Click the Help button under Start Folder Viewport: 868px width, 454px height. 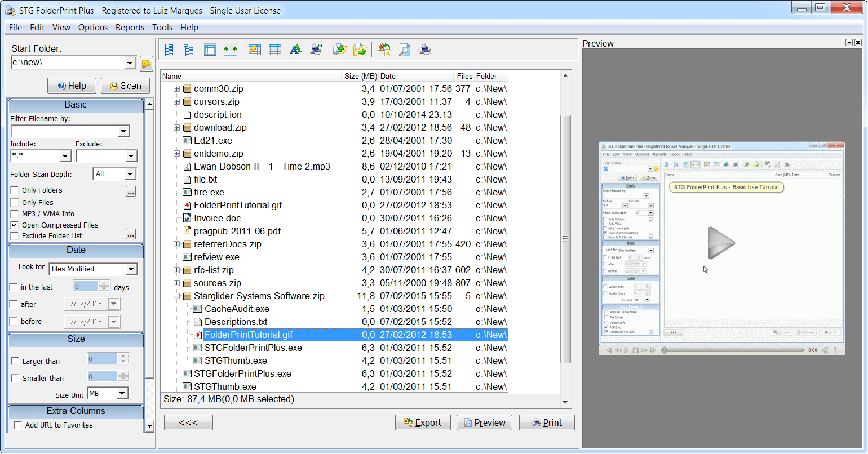[72, 86]
